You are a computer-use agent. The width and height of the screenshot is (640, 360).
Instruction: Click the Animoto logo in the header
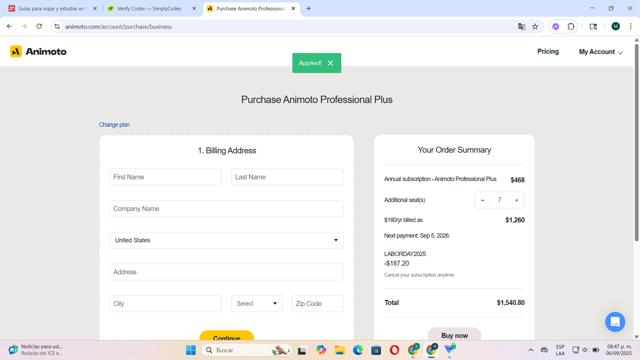pyautogui.click(x=38, y=51)
